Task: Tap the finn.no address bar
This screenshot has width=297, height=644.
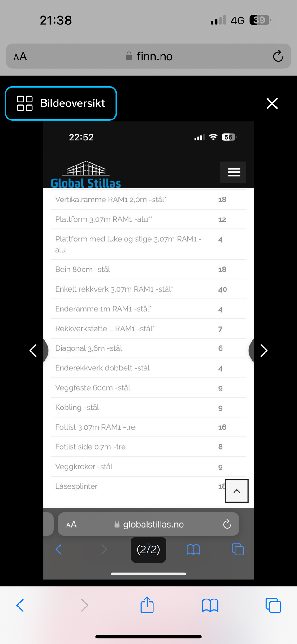Action: (x=149, y=56)
